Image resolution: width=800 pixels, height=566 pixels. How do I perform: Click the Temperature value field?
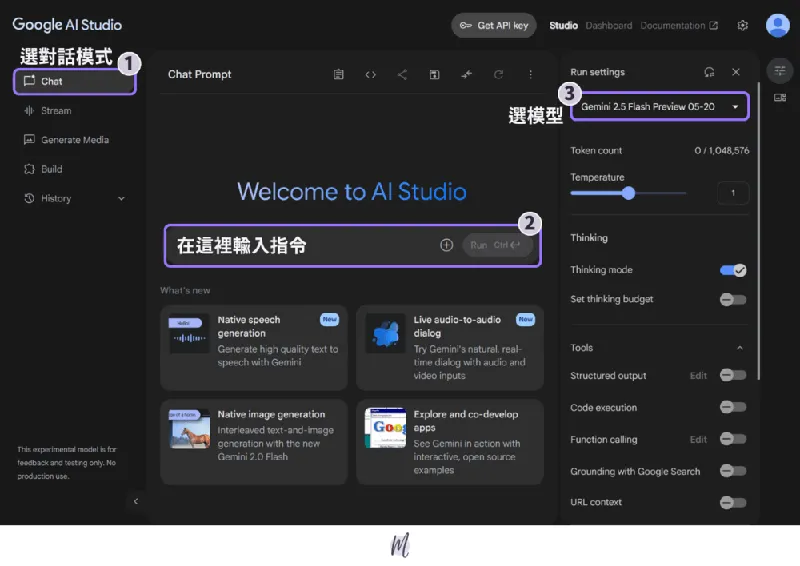coord(733,193)
